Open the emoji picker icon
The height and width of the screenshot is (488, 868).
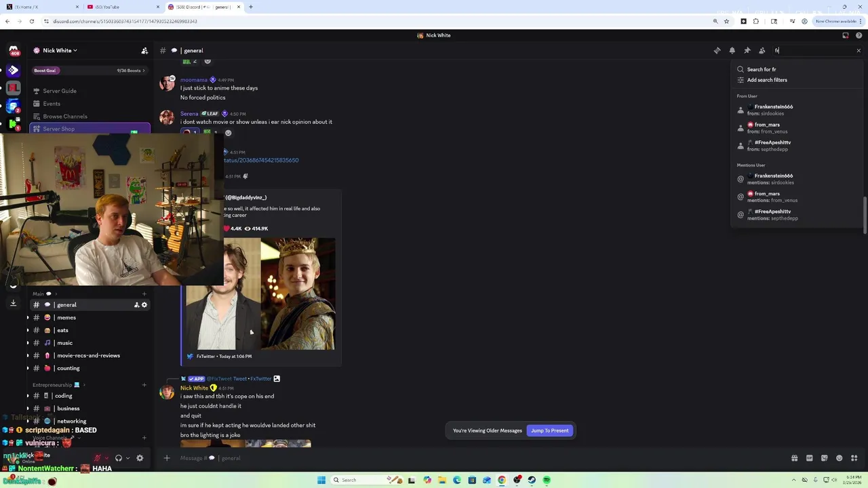(839, 458)
